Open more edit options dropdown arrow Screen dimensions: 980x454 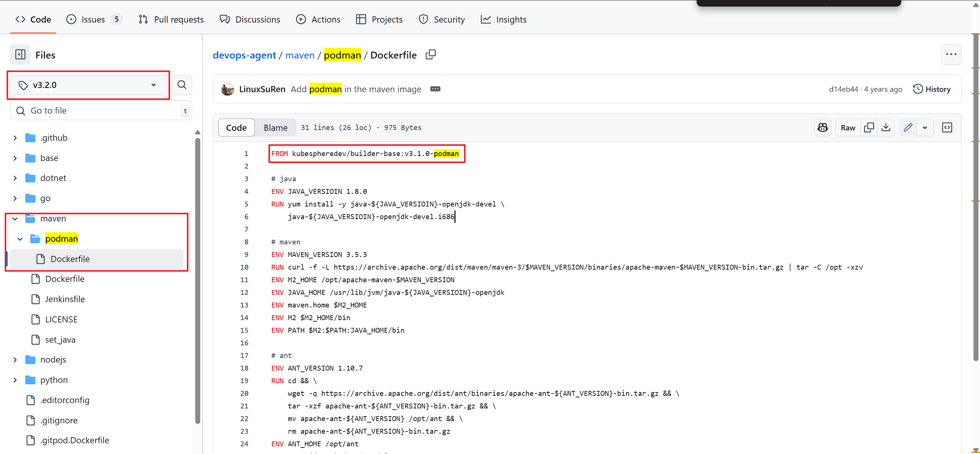925,127
